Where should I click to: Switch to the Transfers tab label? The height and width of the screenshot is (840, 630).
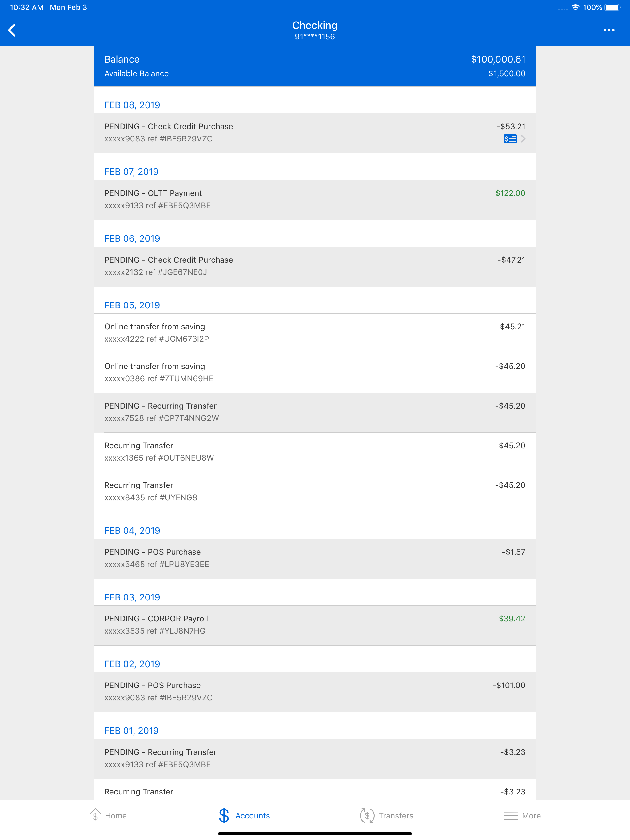pos(396,815)
